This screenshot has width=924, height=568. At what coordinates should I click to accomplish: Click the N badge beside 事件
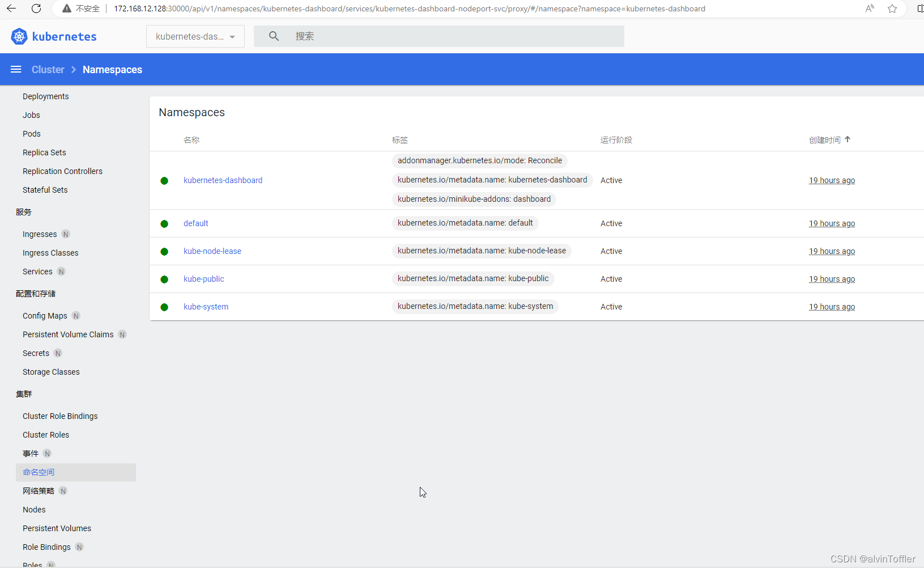[48, 453]
